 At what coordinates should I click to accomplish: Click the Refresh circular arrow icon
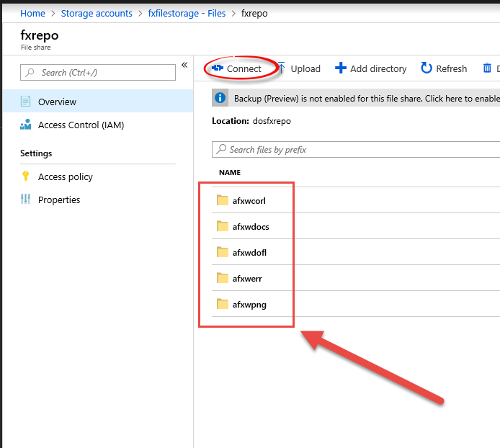click(426, 68)
